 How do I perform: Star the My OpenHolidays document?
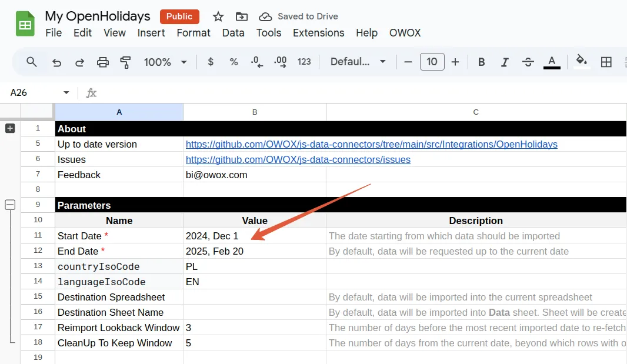click(x=218, y=16)
